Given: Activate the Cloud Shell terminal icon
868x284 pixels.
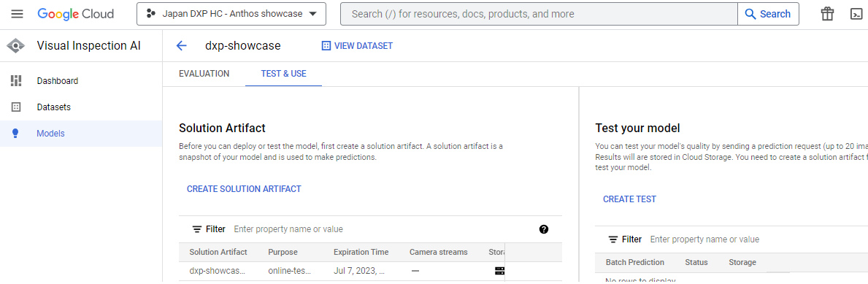Looking at the screenshot, I should pyautogui.click(x=856, y=14).
